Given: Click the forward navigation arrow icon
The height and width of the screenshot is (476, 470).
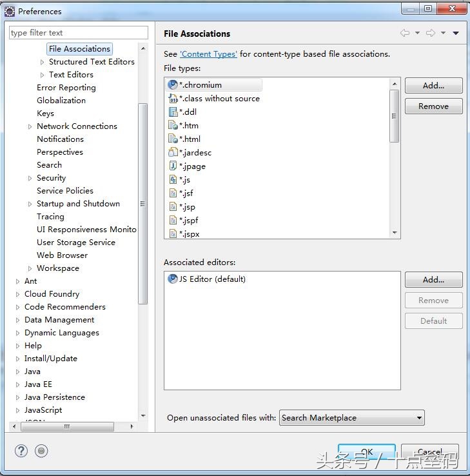Looking at the screenshot, I should point(431,33).
